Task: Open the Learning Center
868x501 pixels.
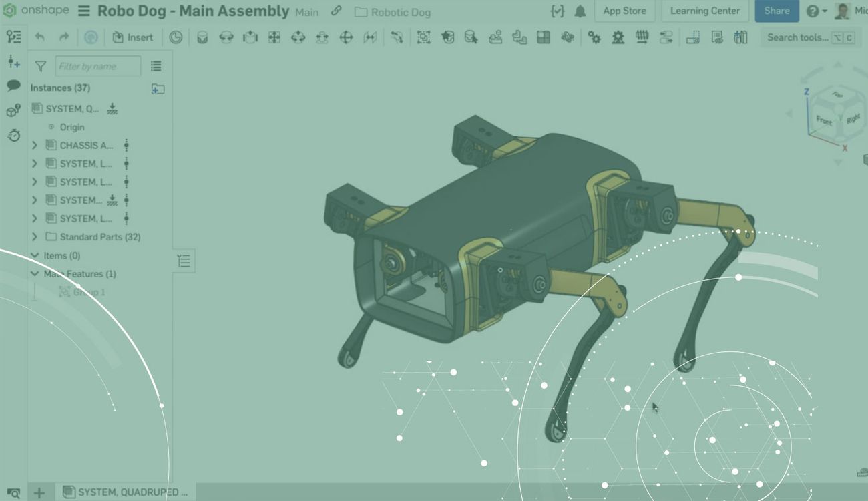Action: coord(704,11)
